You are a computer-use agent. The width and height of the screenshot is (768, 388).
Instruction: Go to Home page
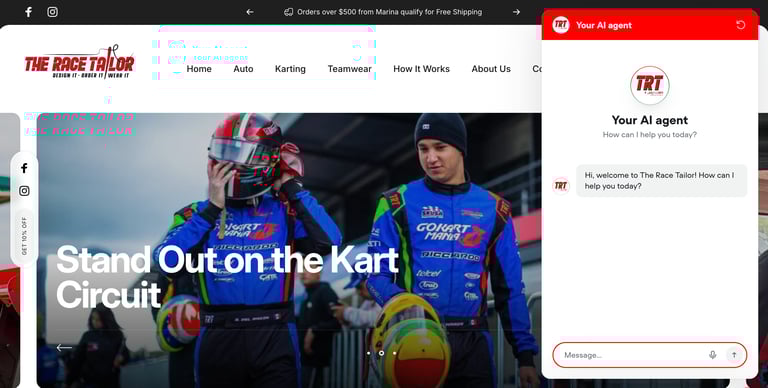[x=199, y=69]
